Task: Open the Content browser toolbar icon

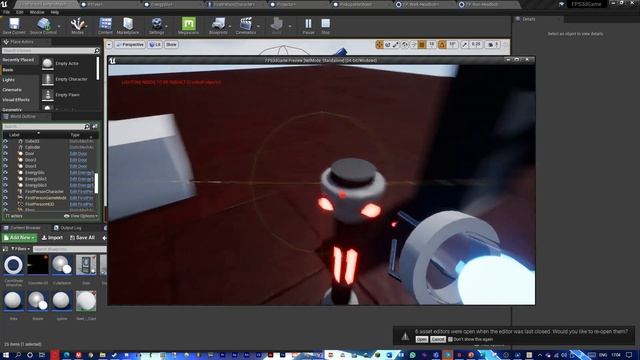Action: tap(105, 26)
